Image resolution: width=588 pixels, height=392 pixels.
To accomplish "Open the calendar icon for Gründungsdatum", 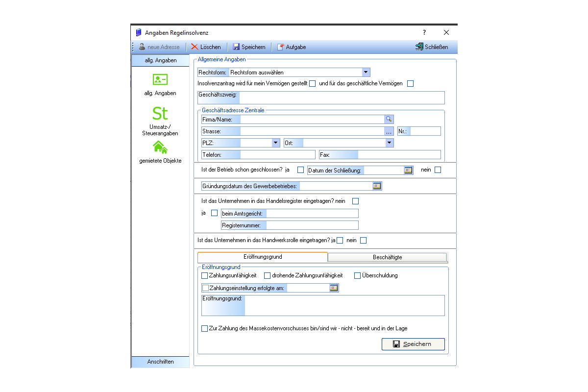I will pyautogui.click(x=377, y=186).
